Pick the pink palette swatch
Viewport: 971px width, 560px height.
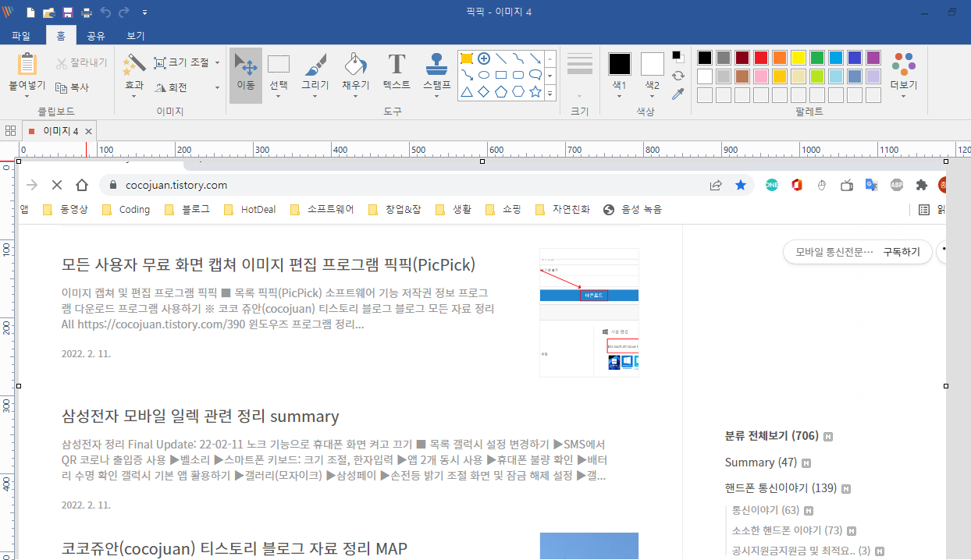761,76
